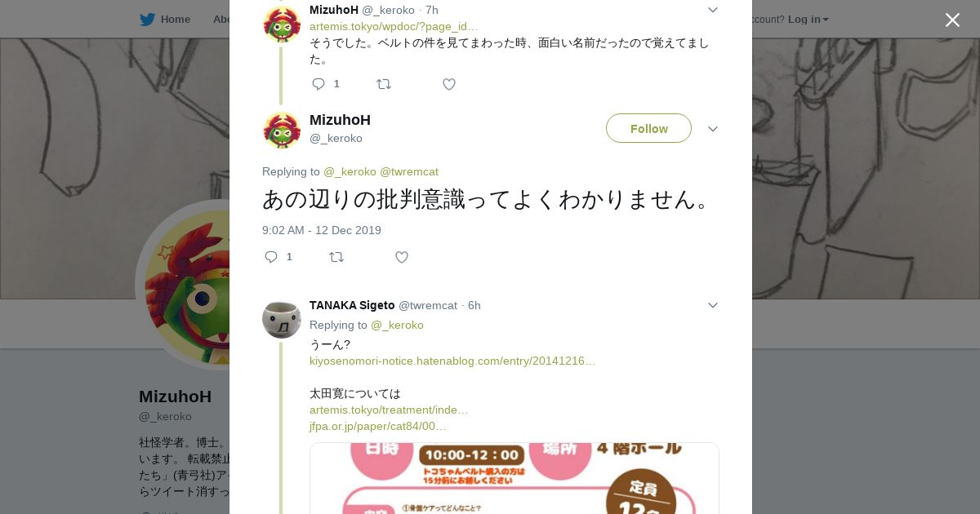The image size is (980, 514).
Task: Open the Log in dropdown
Action: 808,19
